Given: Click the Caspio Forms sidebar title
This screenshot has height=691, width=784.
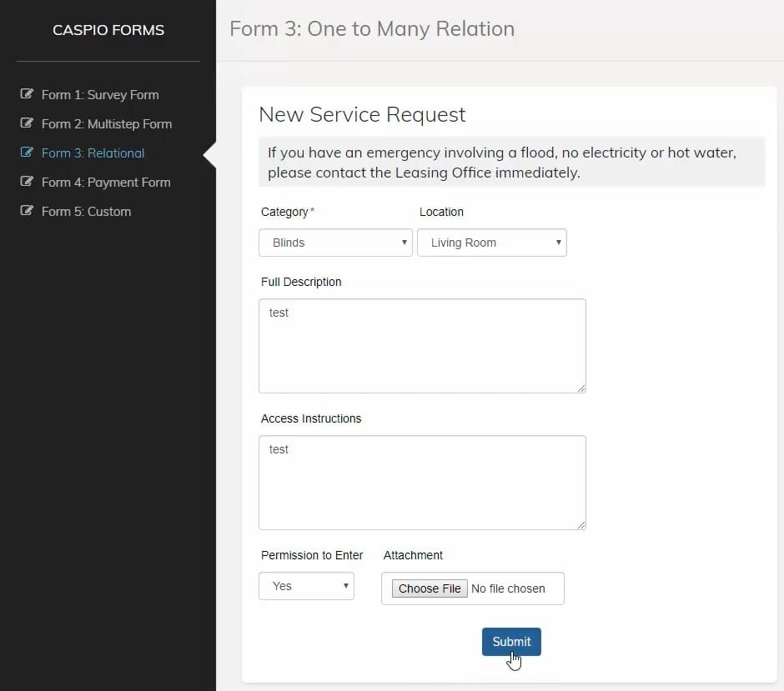Looking at the screenshot, I should coord(108,30).
